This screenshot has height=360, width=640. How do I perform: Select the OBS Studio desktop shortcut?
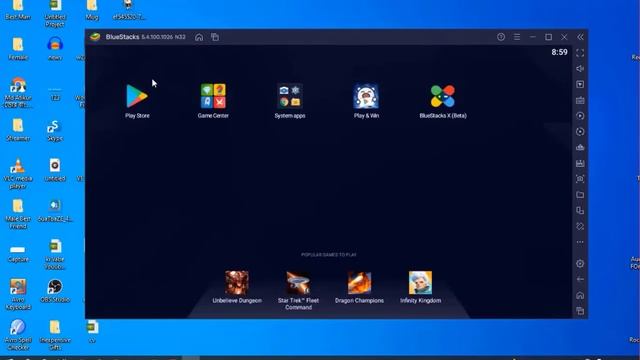tap(55, 291)
